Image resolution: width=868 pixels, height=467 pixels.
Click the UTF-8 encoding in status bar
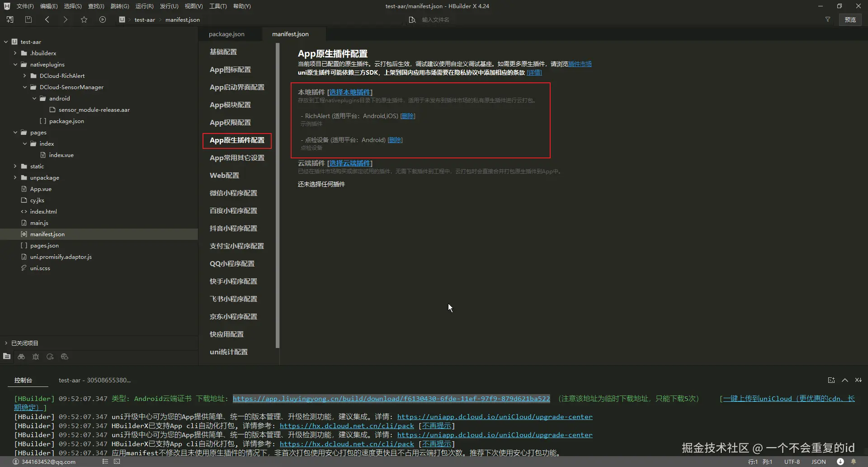(x=792, y=462)
